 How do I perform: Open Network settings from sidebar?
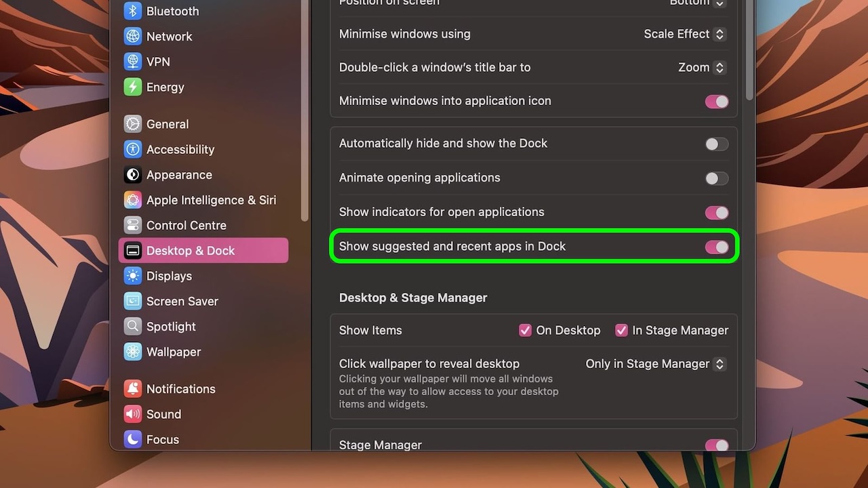132,36
